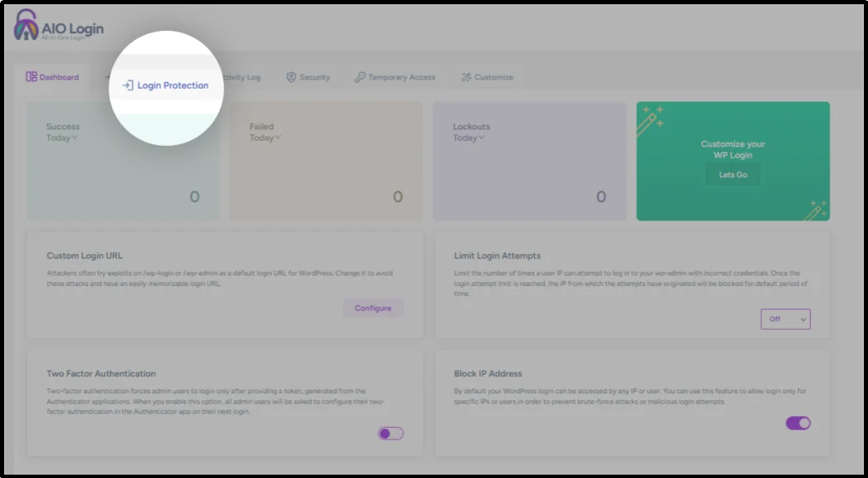Open the Dashboard tab

point(53,77)
